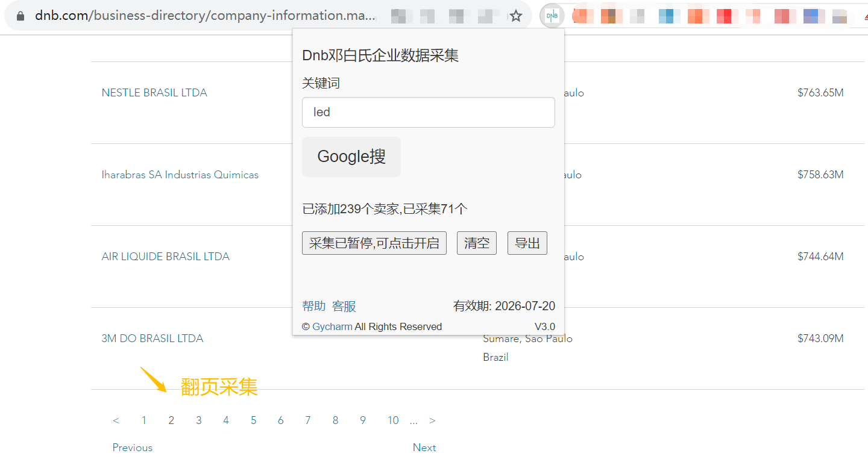Click the Previous page link
The height and width of the screenshot is (468, 868).
coord(133,448)
